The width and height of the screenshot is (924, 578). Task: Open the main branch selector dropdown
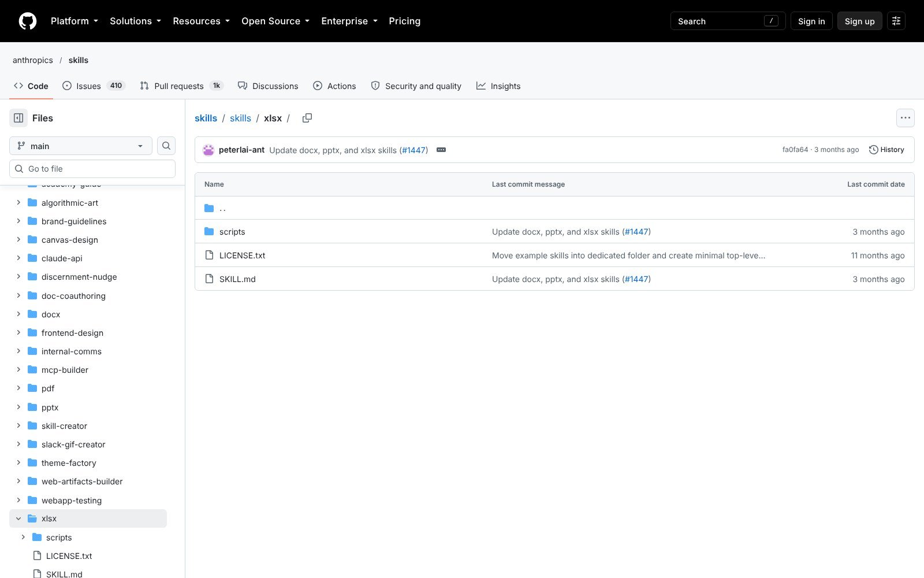tap(81, 146)
